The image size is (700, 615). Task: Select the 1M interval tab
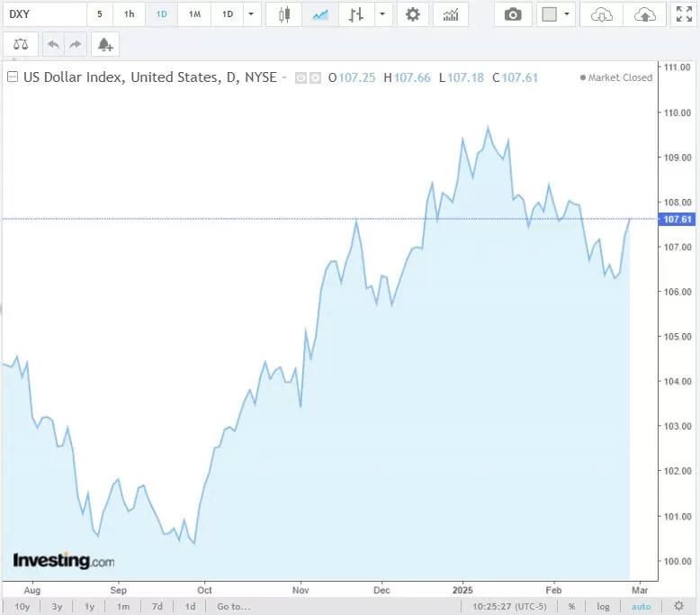(194, 14)
